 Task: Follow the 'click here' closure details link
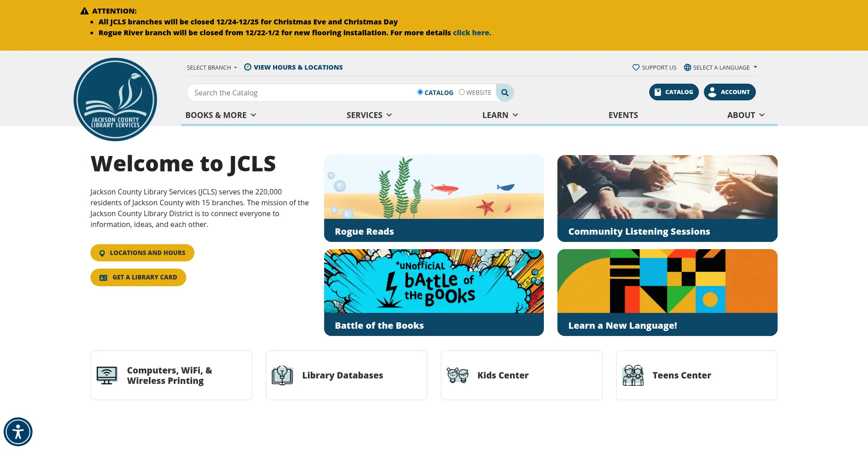click(x=472, y=32)
